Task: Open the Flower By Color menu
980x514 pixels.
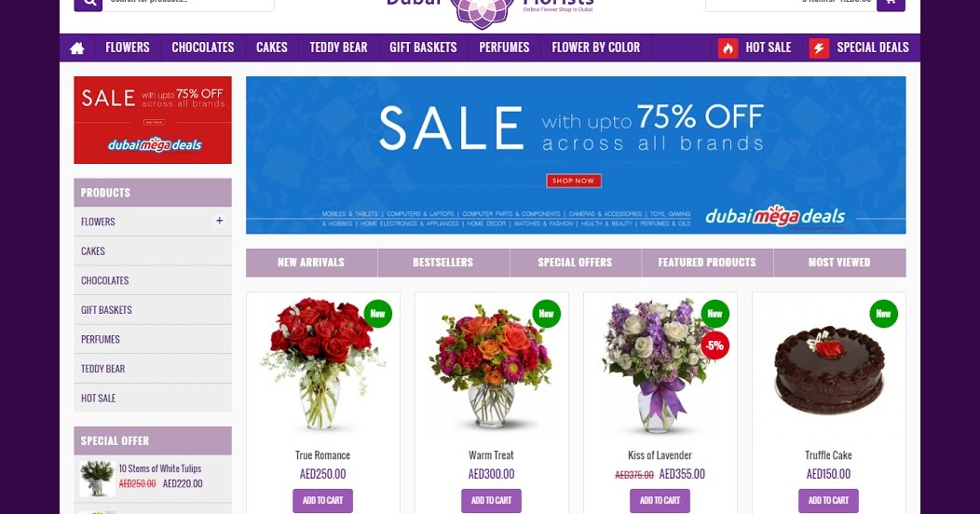Action: click(x=595, y=47)
